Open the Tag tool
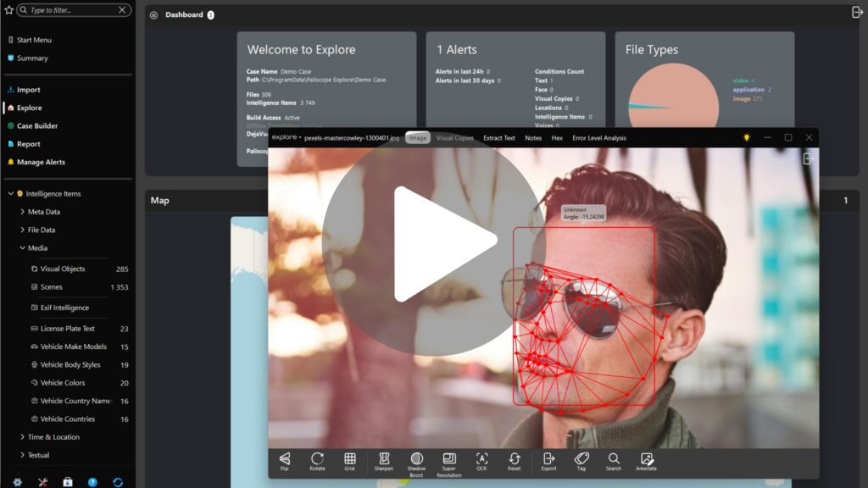 pos(581,460)
